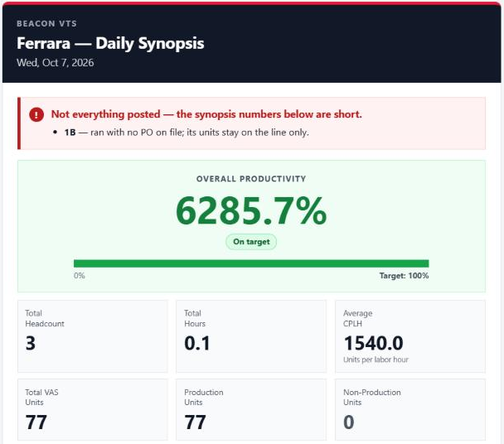The height and width of the screenshot is (444, 504).
Task: Select the 6285.7% productivity figure
Action: pyautogui.click(x=251, y=210)
